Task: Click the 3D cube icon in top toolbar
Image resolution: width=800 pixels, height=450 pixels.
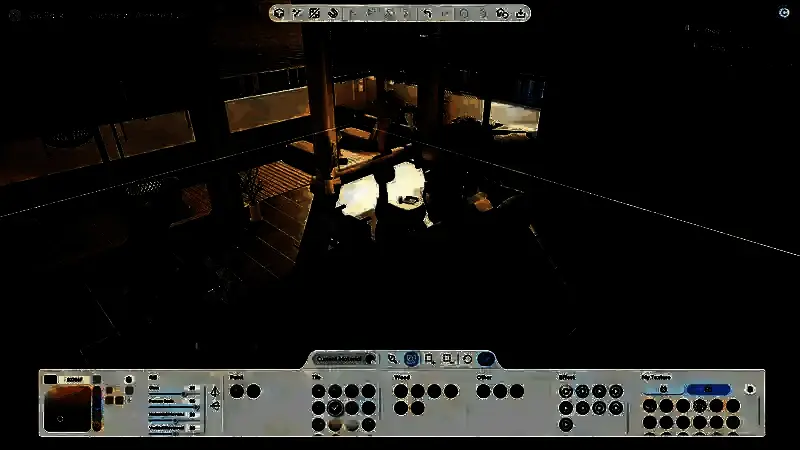Action: 279,13
